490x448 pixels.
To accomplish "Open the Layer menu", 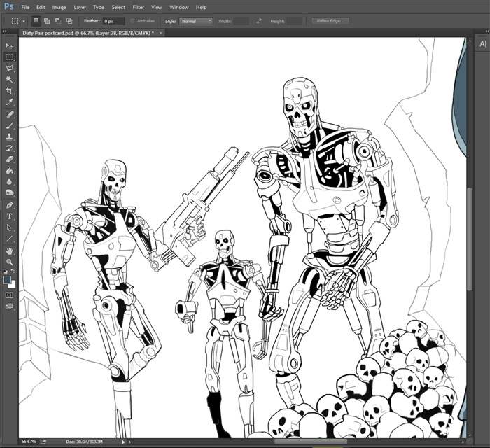I will tap(80, 7).
